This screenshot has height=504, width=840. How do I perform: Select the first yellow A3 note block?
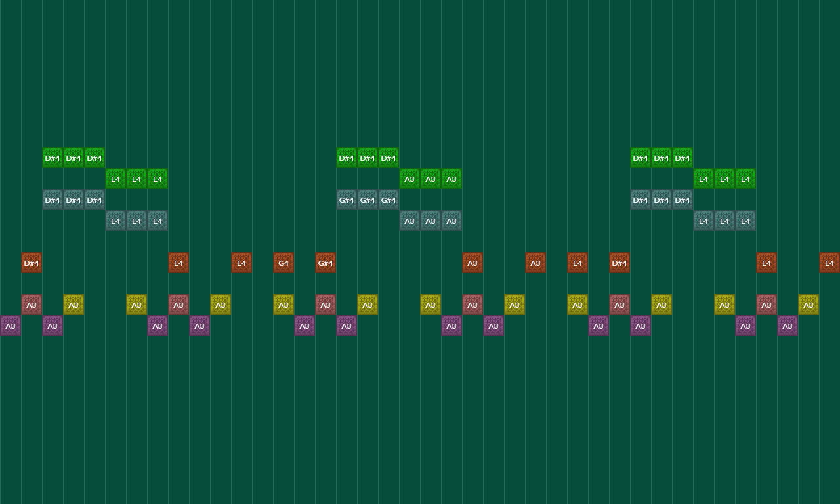click(73, 304)
